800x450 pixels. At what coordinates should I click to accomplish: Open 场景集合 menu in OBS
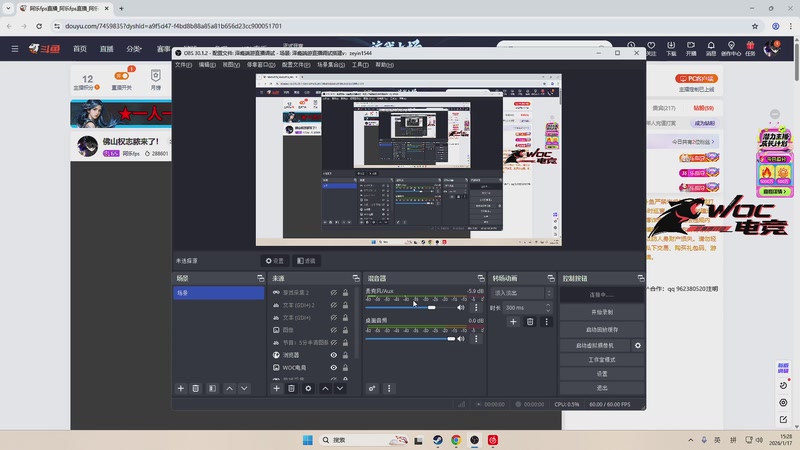coord(331,65)
